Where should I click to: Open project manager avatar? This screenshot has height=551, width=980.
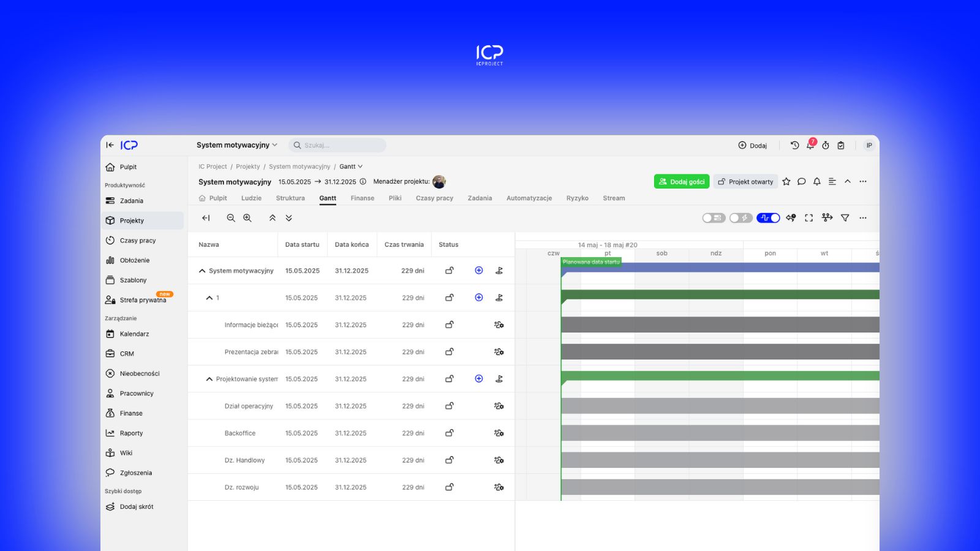(439, 182)
